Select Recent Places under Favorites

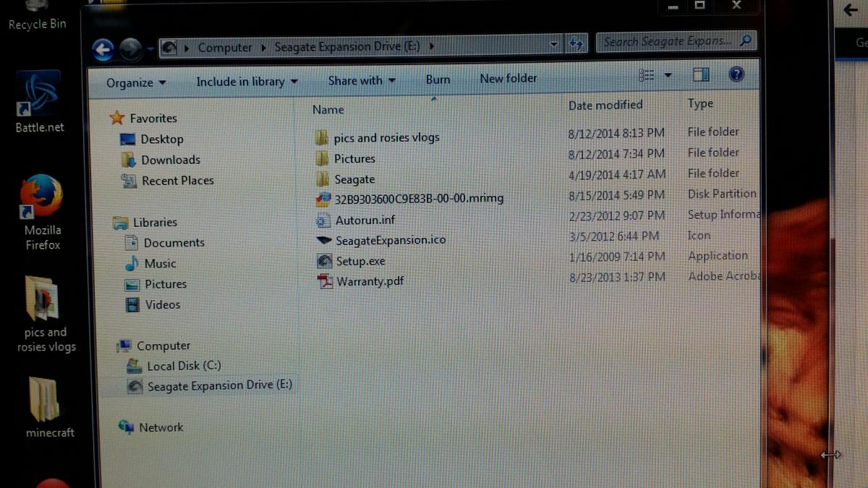click(x=178, y=181)
